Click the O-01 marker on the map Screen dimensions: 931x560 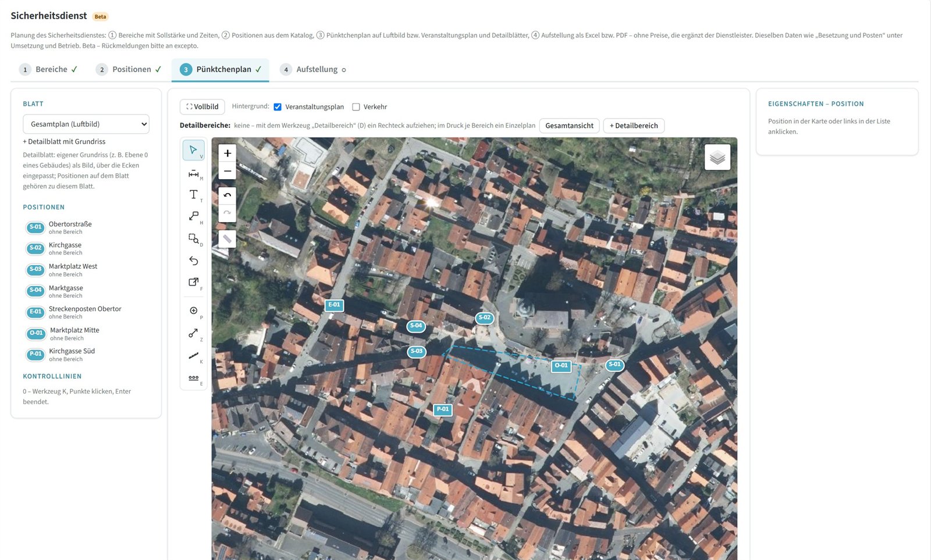(561, 366)
